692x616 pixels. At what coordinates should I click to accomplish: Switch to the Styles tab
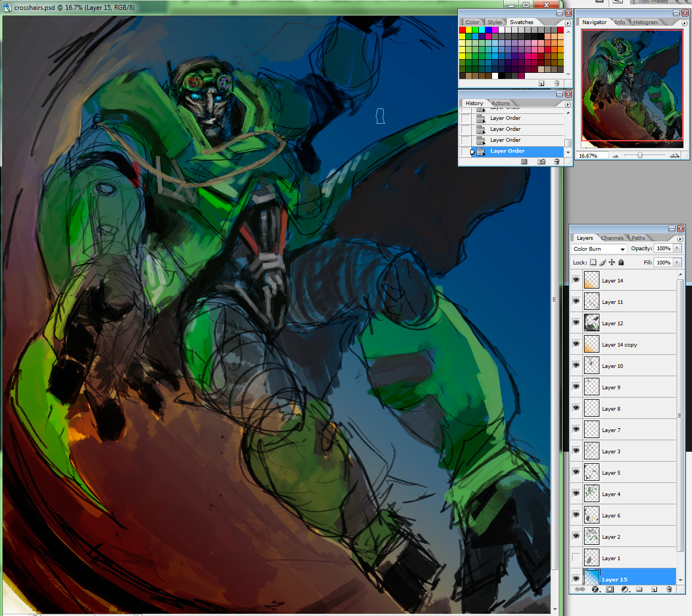coord(494,22)
